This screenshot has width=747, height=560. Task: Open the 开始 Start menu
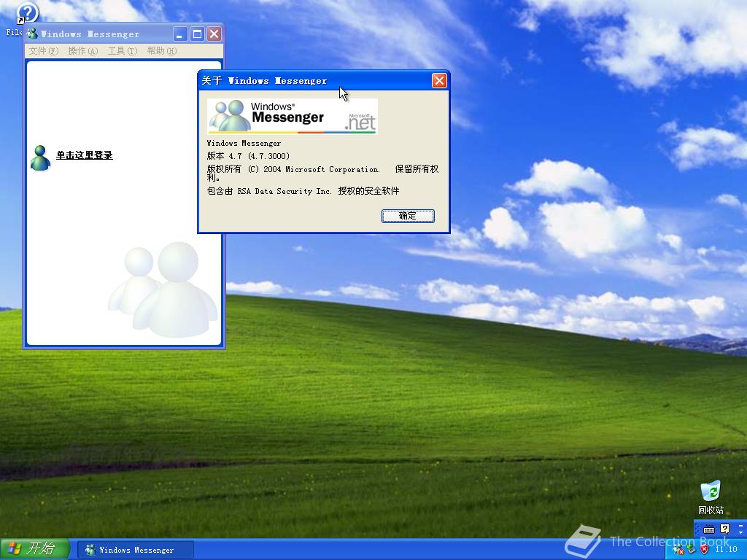[x=35, y=548]
